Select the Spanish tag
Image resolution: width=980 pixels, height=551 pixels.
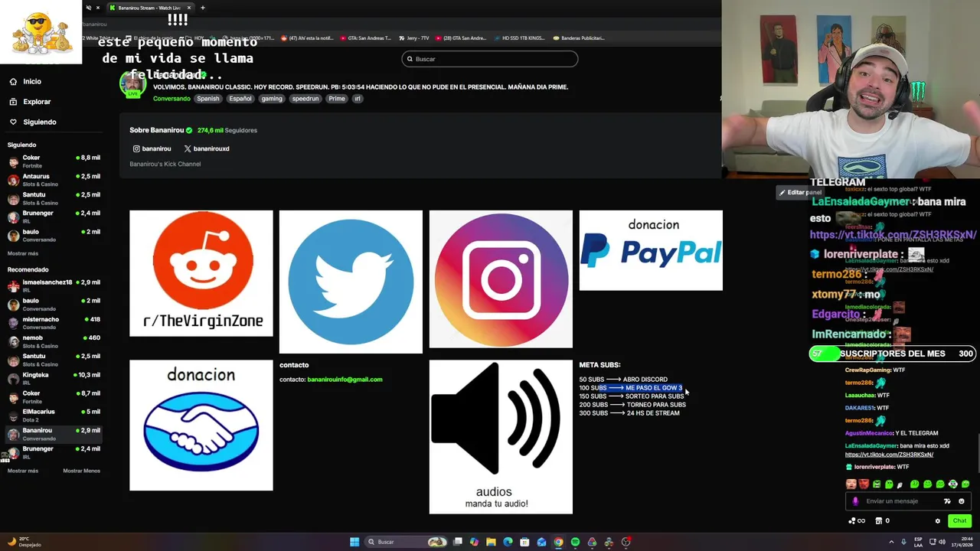(x=207, y=99)
